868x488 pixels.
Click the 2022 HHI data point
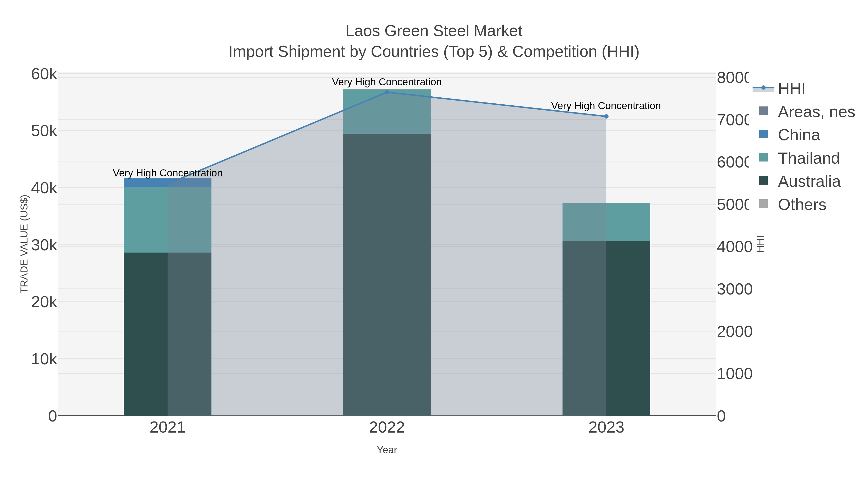[387, 92]
